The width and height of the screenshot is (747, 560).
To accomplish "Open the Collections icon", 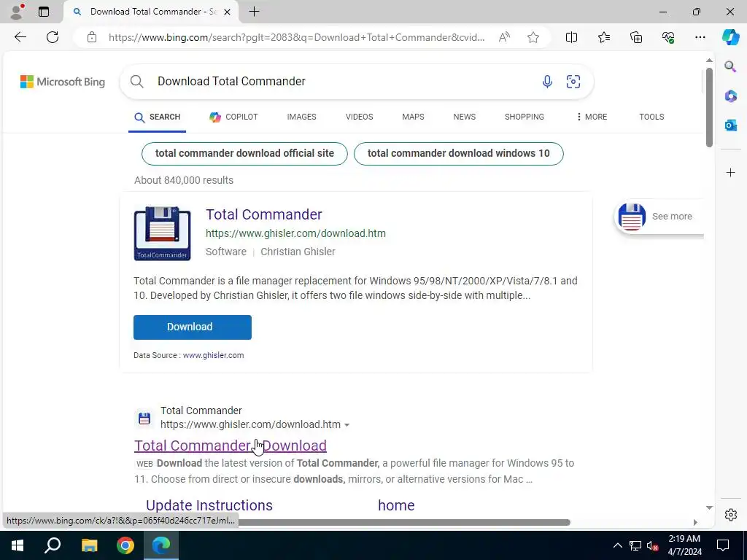I will coord(636,37).
